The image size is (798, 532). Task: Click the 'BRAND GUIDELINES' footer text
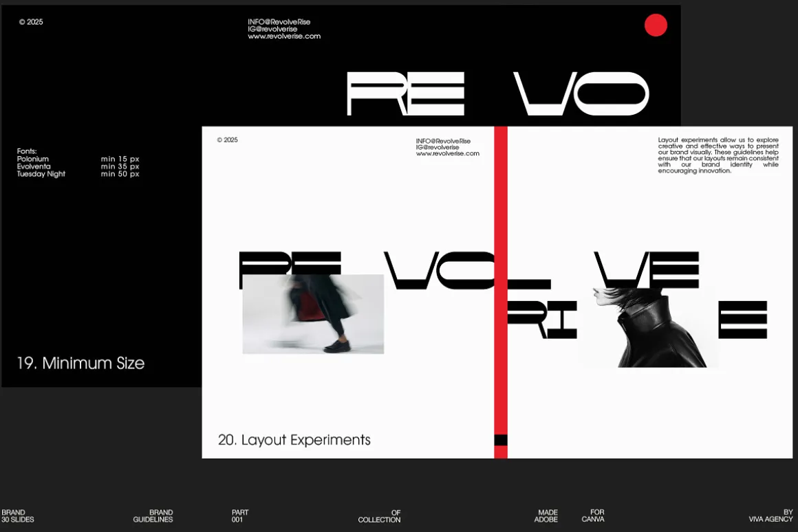153,516
